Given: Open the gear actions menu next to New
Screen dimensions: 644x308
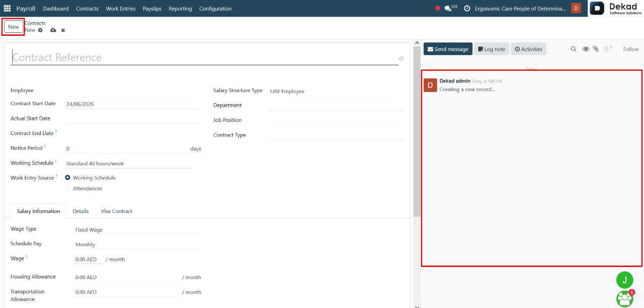Looking at the screenshot, I should pyautogui.click(x=40, y=30).
